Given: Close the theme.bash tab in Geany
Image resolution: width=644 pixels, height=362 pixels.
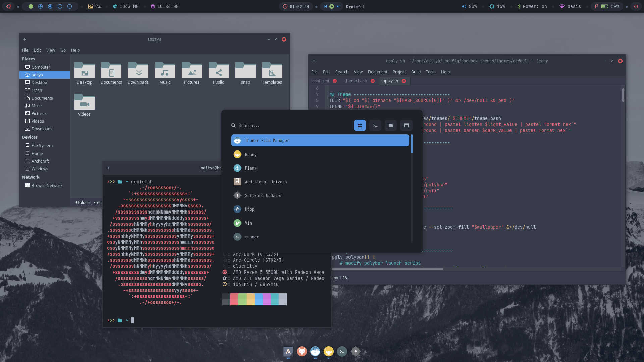Looking at the screenshot, I should (372, 81).
